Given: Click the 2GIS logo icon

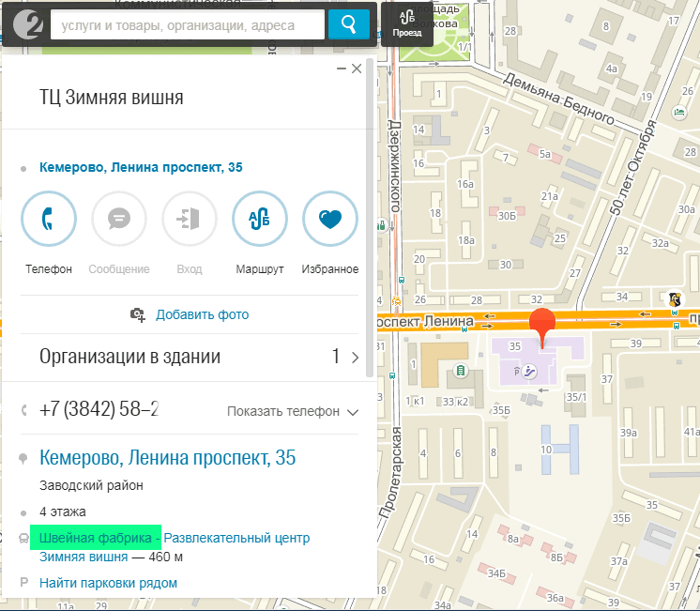Looking at the screenshot, I should [x=27, y=24].
